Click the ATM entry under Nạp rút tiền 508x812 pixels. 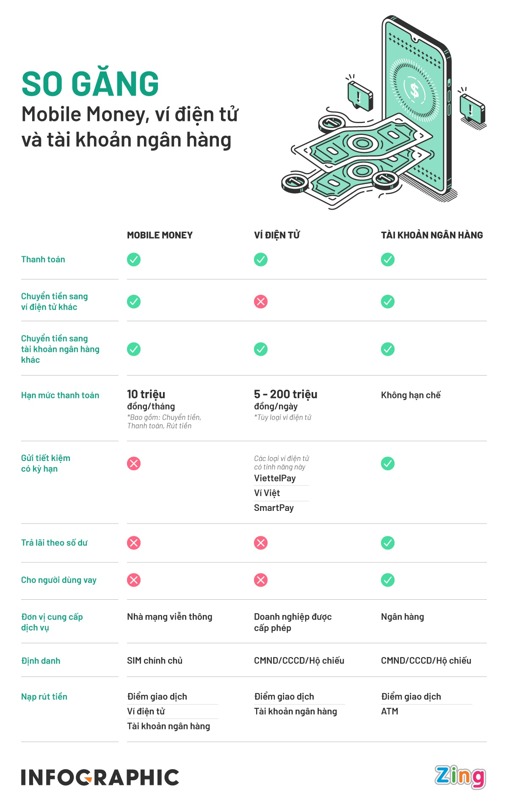[x=389, y=711]
